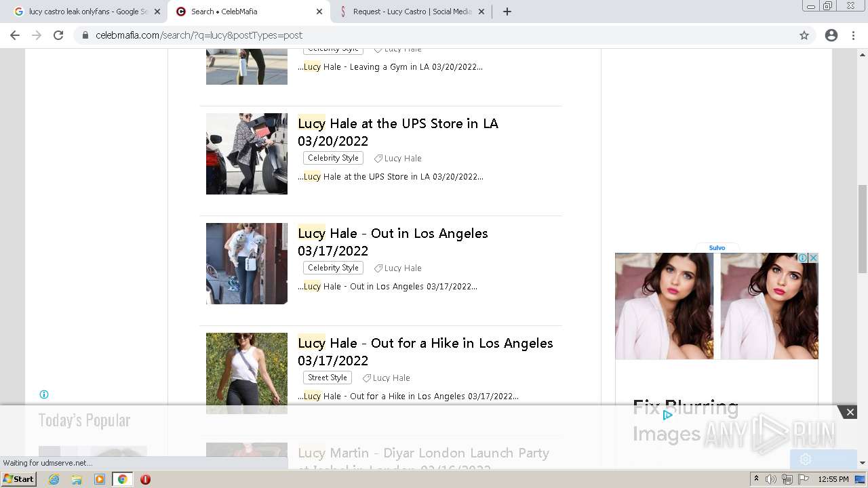The width and height of the screenshot is (868, 488).
Task: Click the address bar URL
Action: point(199,35)
